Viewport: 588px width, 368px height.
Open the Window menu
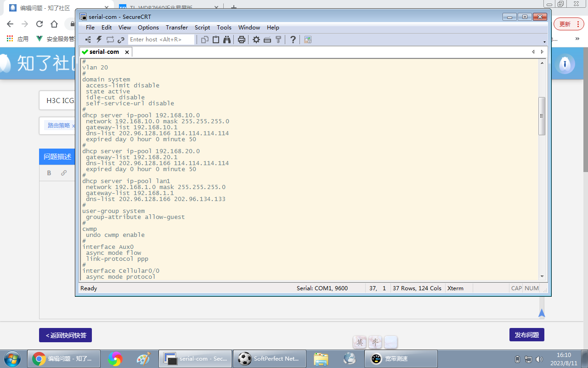[x=249, y=28]
